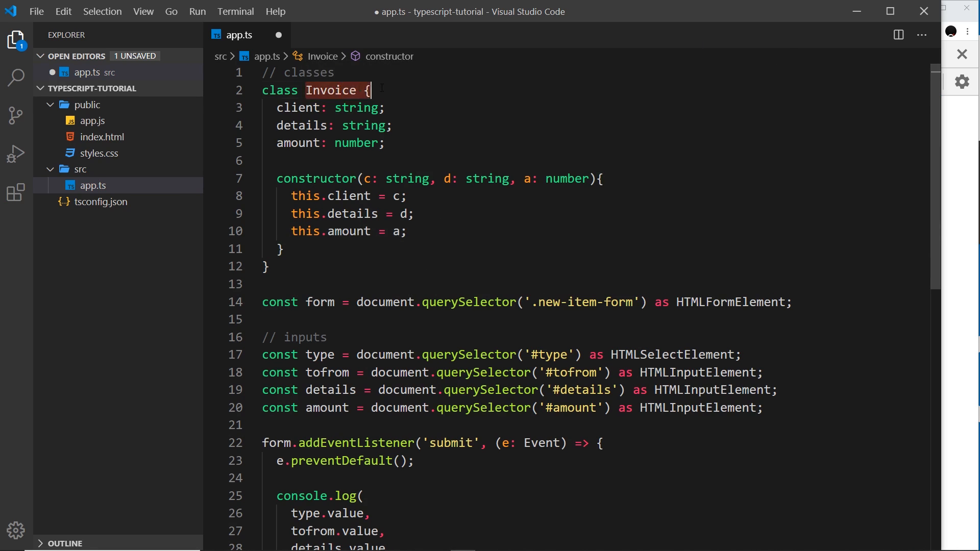Click the app.ts breadcrumb segment
Image resolution: width=980 pixels, height=551 pixels.
click(267, 56)
